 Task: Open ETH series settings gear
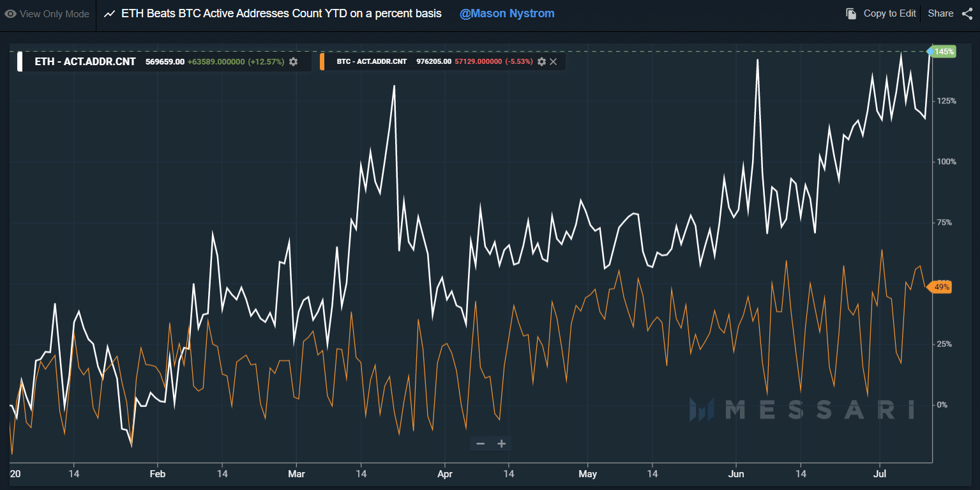(293, 61)
